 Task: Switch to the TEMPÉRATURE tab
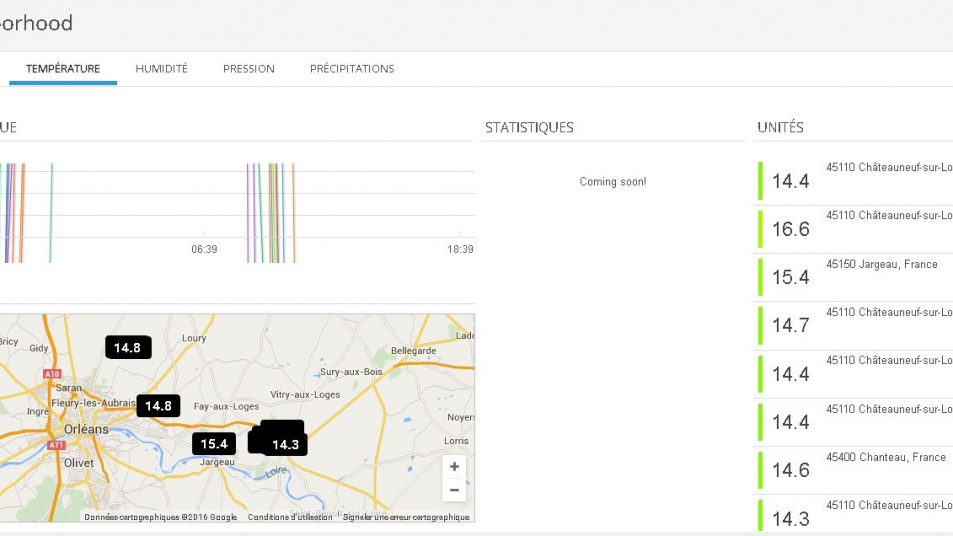pos(63,69)
